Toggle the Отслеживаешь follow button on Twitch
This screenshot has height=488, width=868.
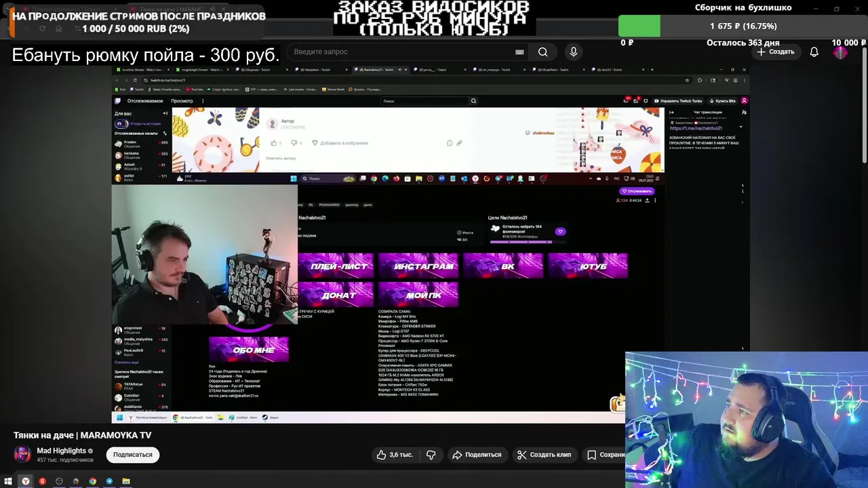[637, 191]
